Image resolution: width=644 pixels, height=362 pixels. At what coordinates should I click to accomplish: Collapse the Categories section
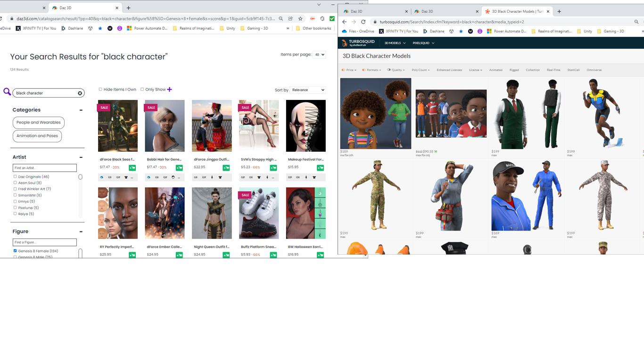click(x=81, y=110)
